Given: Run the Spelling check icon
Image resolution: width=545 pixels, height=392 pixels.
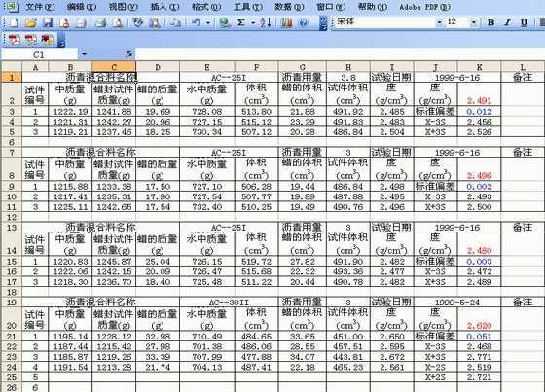Looking at the screenshot, I should [x=137, y=23].
